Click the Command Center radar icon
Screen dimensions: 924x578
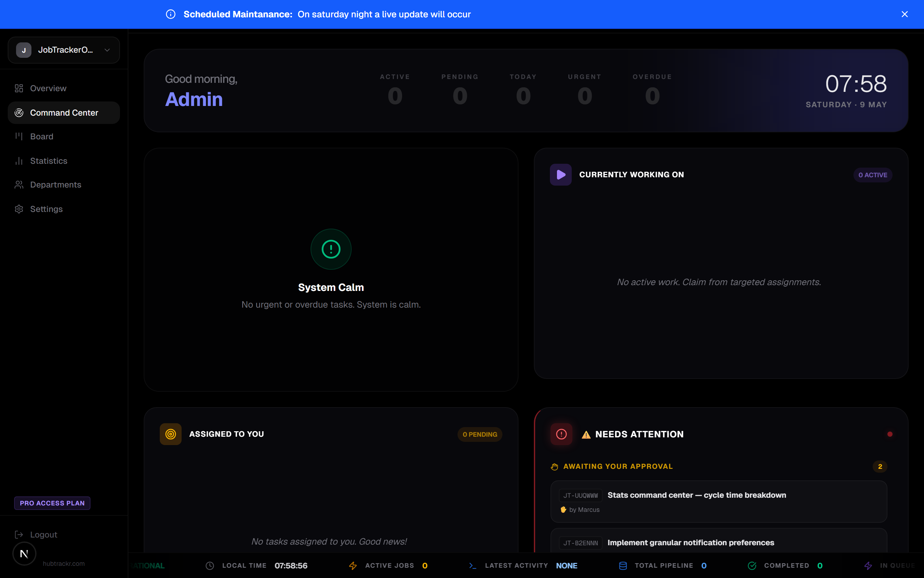click(x=19, y=113)
